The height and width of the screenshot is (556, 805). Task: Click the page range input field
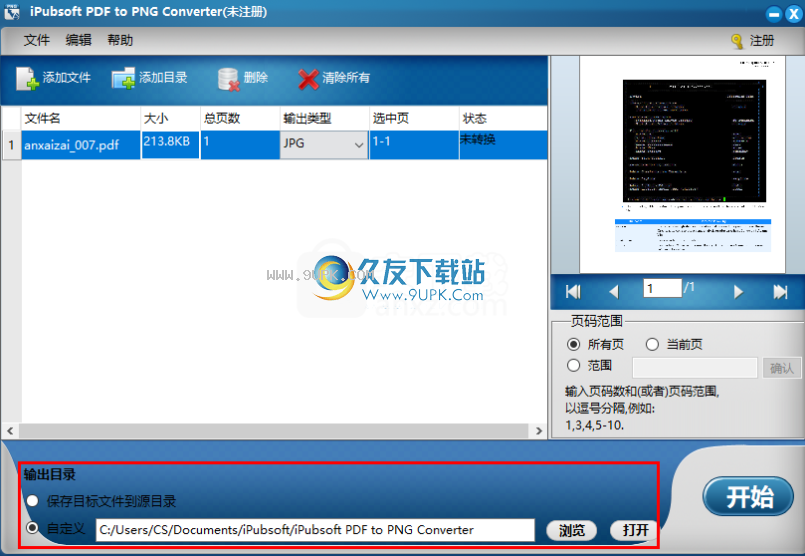click(695, 368)
